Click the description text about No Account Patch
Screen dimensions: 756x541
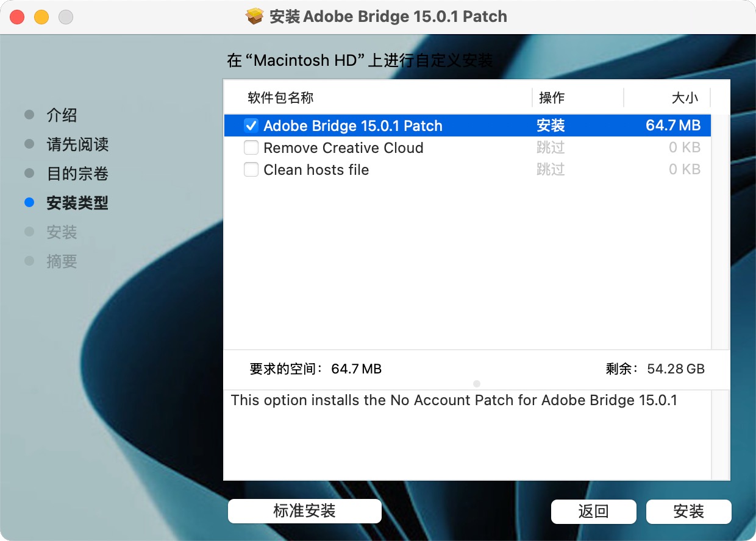pos(454,400)
